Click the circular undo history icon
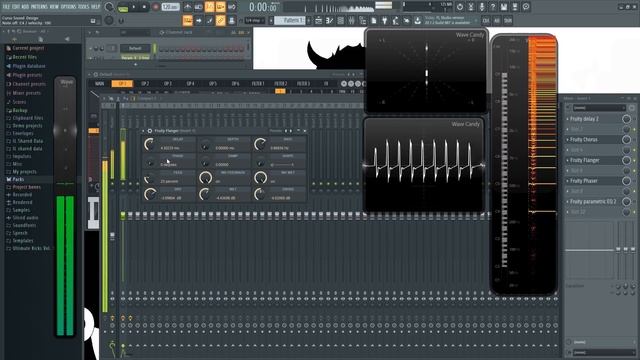Screen dimensions: 640x360 click(460, 7)
